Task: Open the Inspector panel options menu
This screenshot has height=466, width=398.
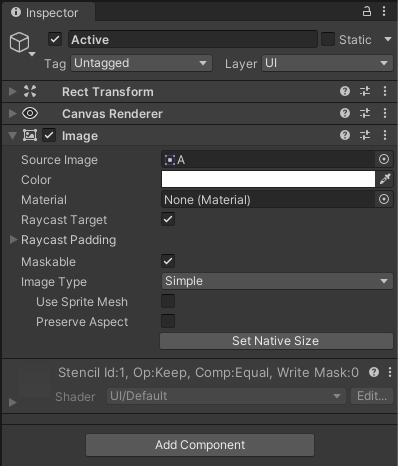Action: [x=384, y=11]
